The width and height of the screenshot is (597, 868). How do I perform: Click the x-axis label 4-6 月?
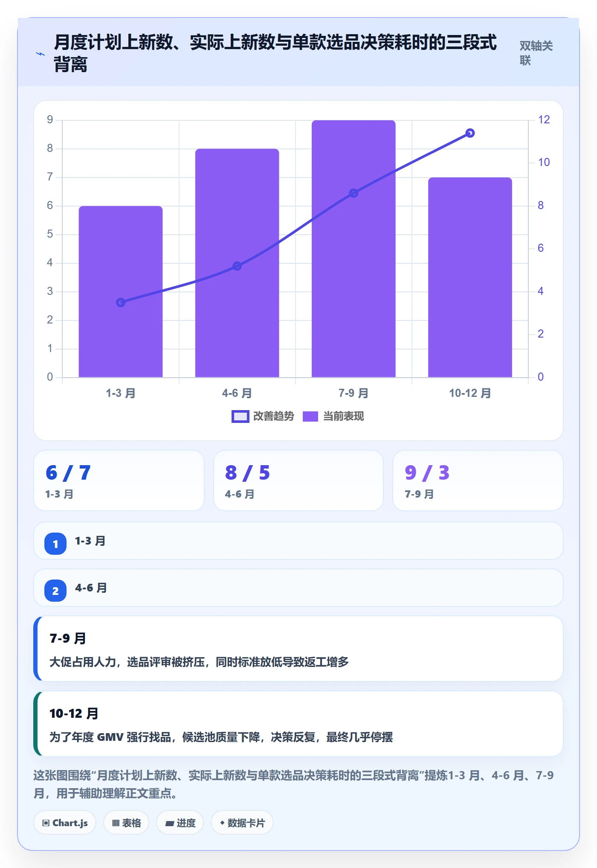pyautogui.click(x=237, y=393)
